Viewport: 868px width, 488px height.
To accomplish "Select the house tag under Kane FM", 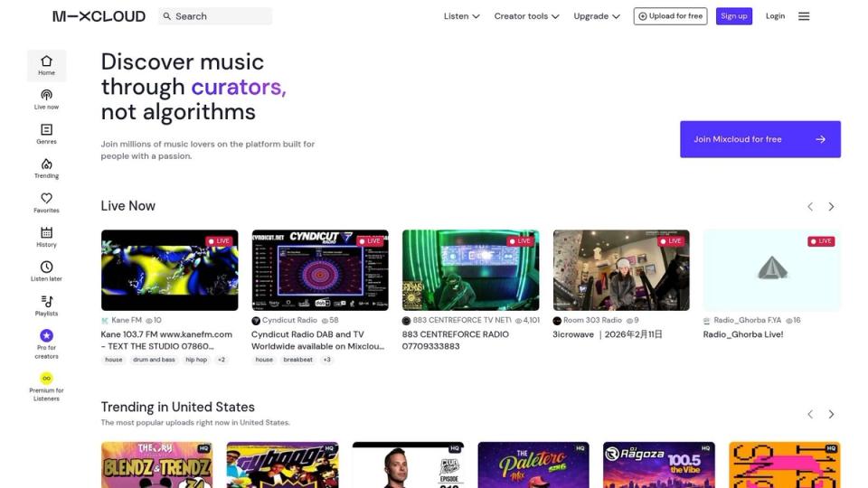I will click(114, 360).
